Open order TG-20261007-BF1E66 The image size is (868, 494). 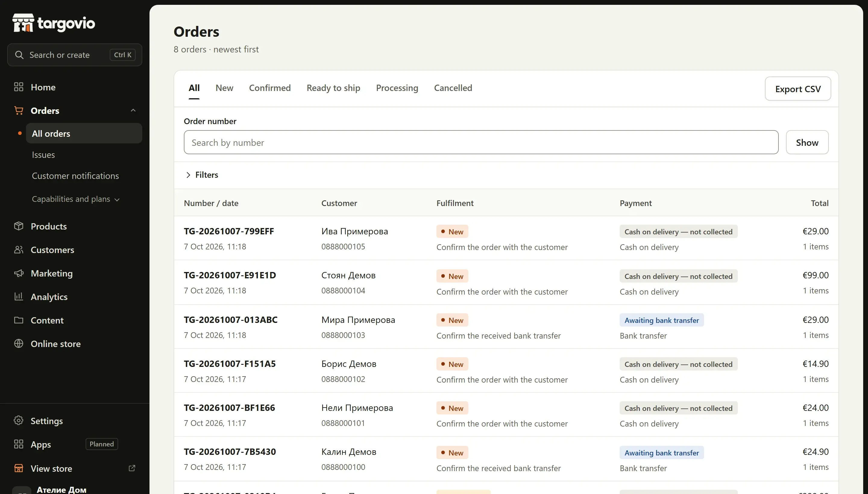click(x=229, y=408)
